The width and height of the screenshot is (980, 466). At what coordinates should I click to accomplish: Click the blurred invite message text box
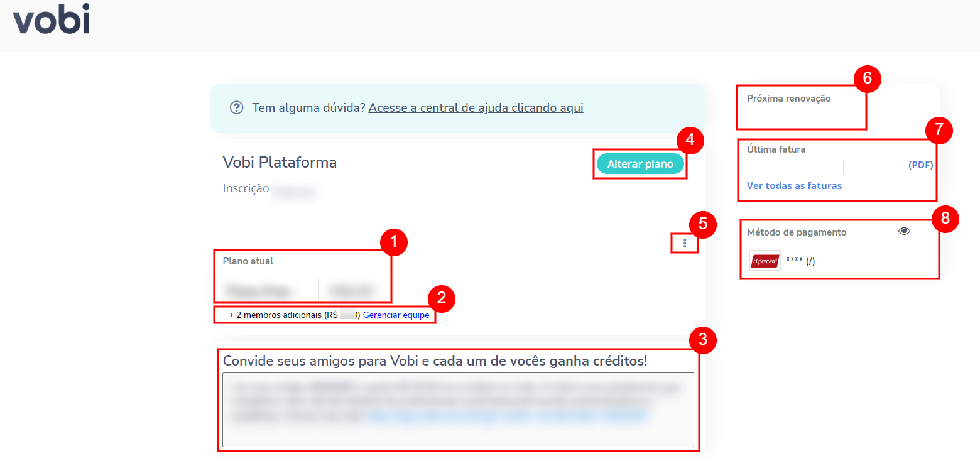click(x=459, y=409)
